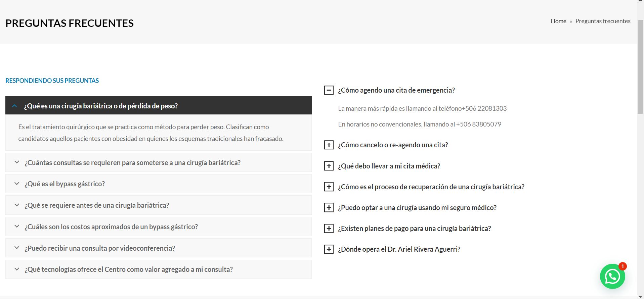Click plus icon beside medical insurance surgery question

click(x=329, y=207)
